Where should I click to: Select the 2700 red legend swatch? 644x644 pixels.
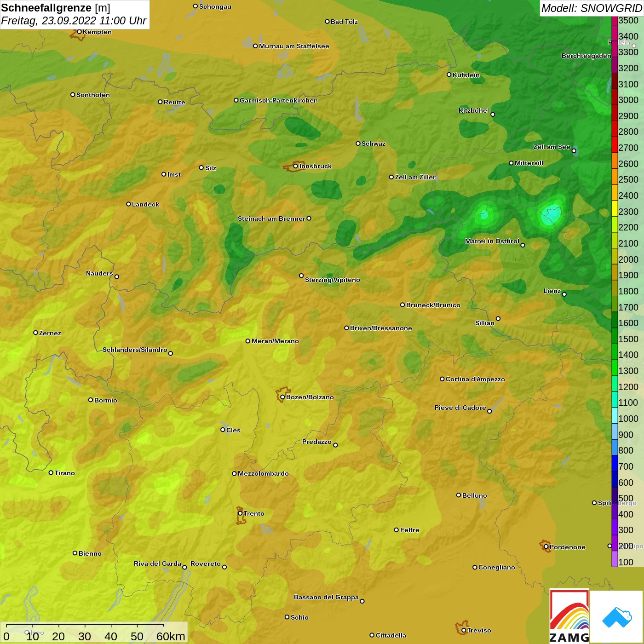pos(615,145)
